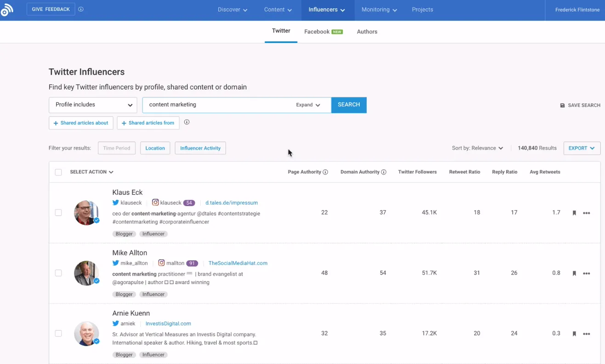Open the Monitoring menu
The width and height of the screenshot is (605, 364).
379,10
